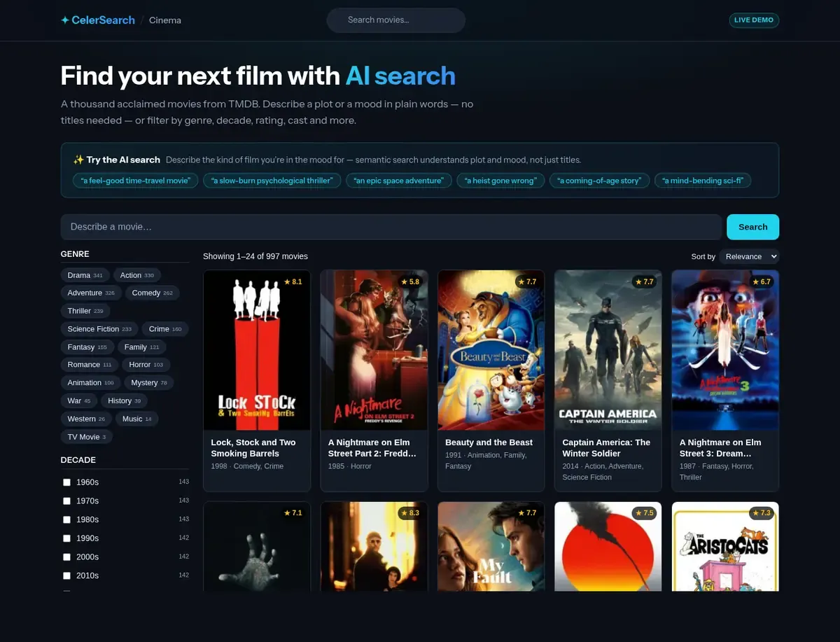Image resolution: width=840 pixels, height=642 pixels.
Task: Filter by Thriller genre
Action: tap(85, 311)
